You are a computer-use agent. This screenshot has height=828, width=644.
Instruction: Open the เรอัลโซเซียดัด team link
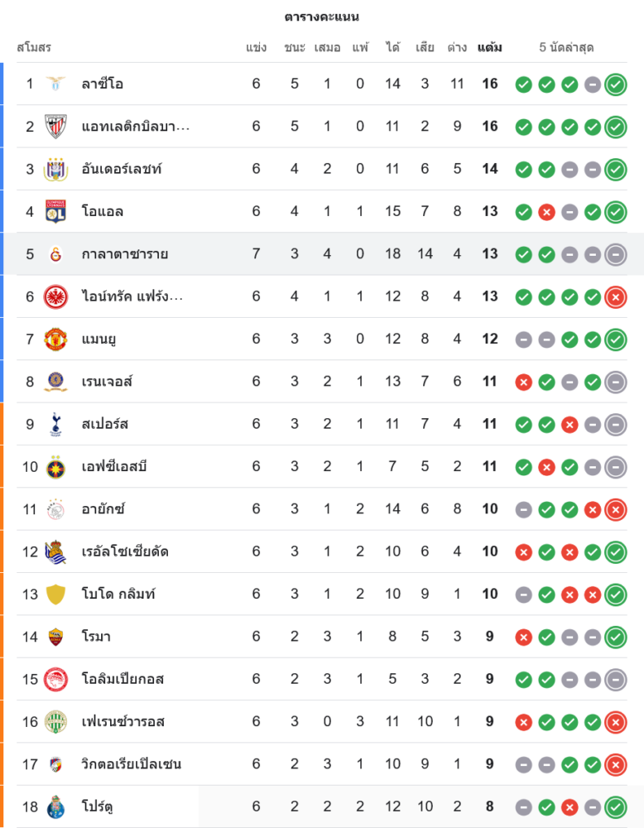(125, 551)
